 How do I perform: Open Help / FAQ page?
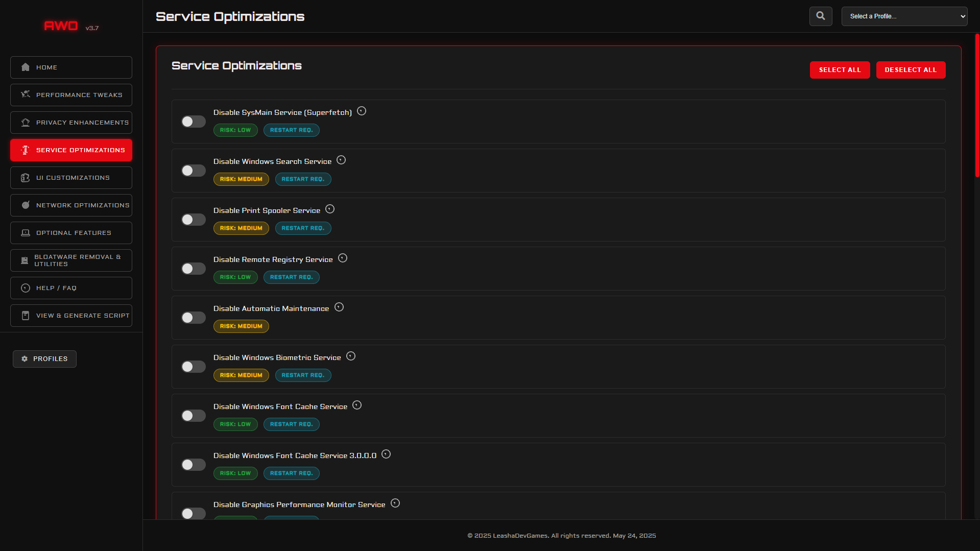click(71, 288)
